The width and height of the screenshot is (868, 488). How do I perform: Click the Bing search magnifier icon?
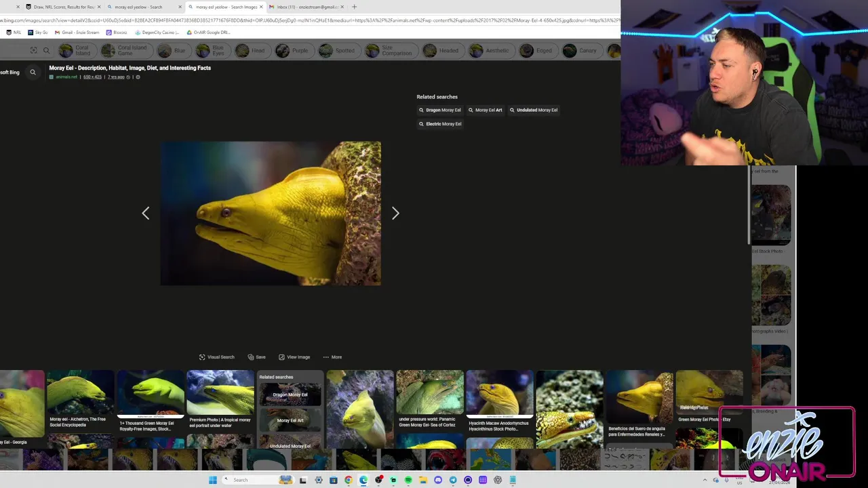pyautogui.click(x=33, y=72)
